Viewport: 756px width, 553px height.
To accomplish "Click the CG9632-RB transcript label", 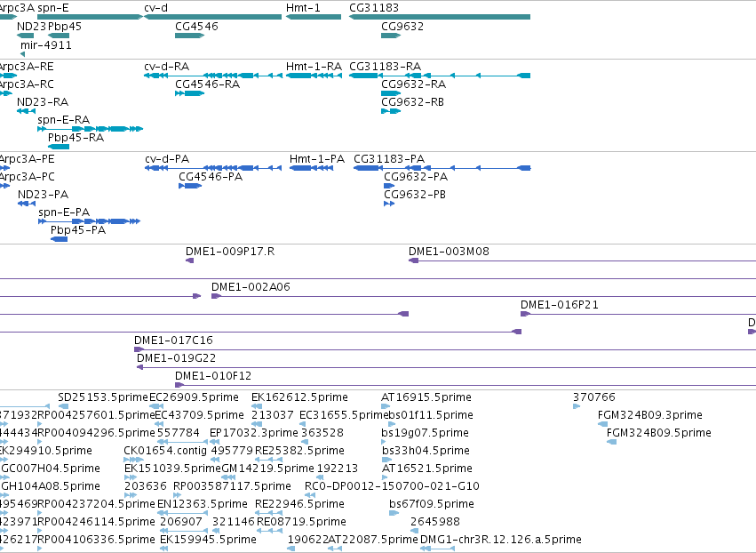I will [x=412, y=102].
